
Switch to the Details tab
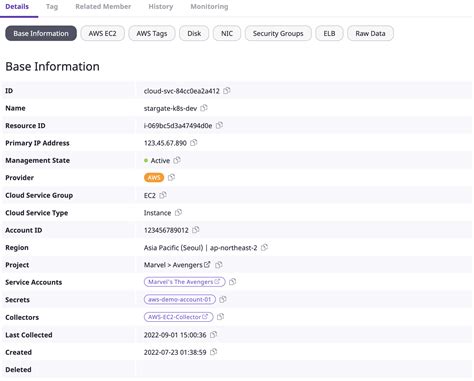click(x=17, y=7)
